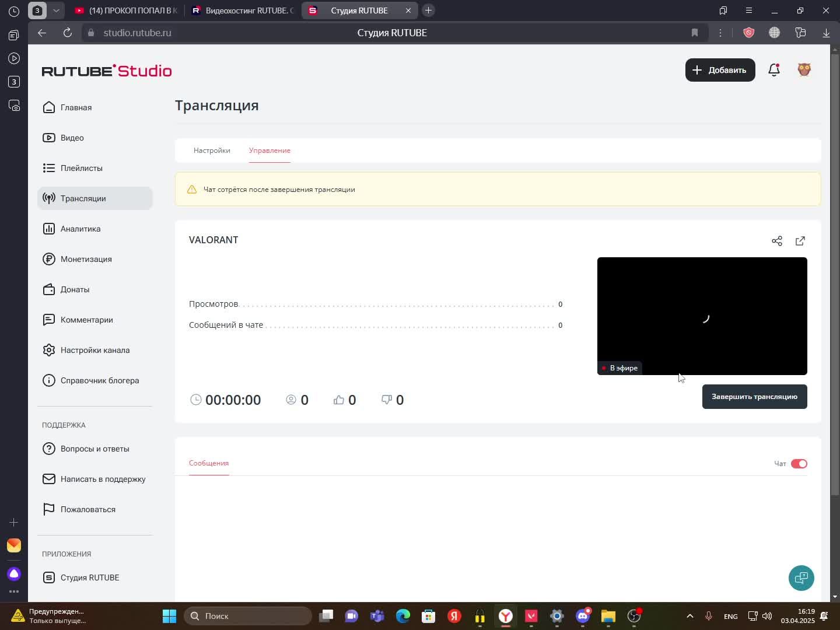Click the live stream preview player

coord(702,316)
